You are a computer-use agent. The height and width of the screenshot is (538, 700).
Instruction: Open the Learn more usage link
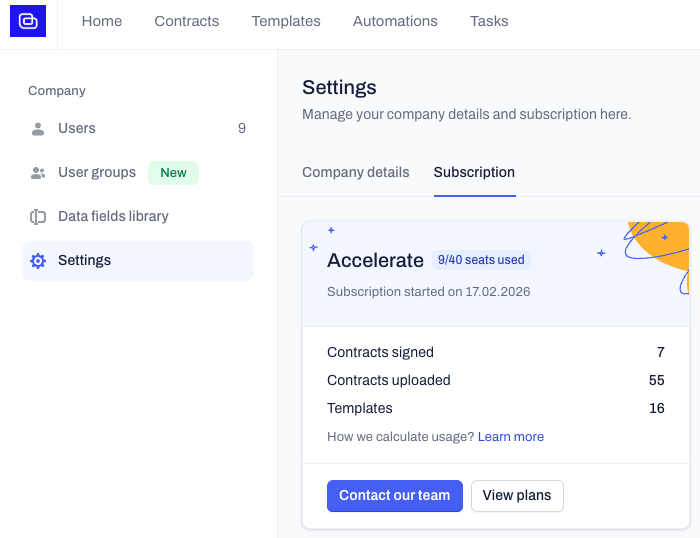coord(510,436)
